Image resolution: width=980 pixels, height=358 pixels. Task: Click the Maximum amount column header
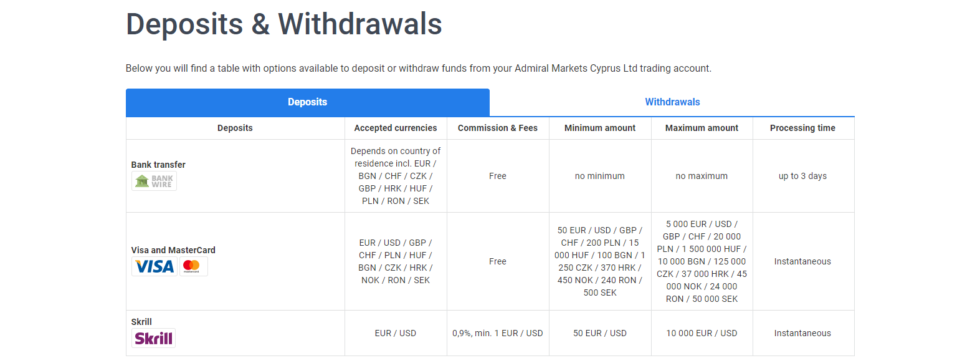pos(702,128)
